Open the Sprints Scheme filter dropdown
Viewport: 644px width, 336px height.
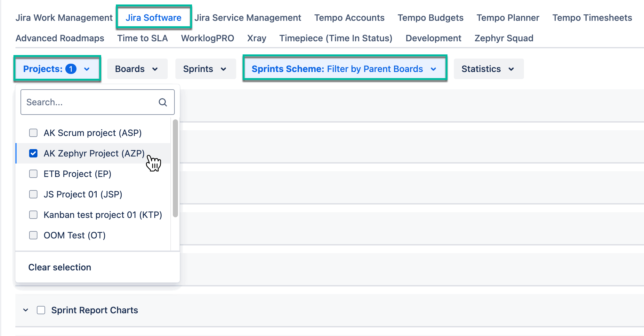(344, 68)
